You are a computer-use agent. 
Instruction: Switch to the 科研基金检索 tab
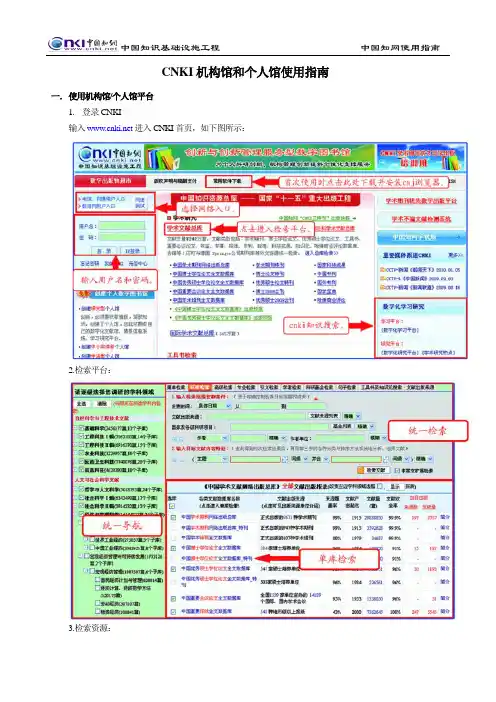point(320,387)
